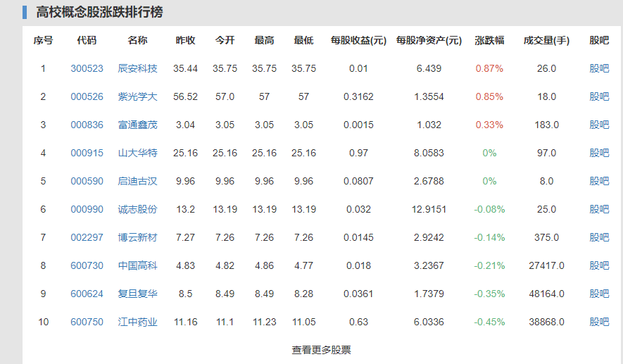Click volume value 27417.0
The width and height of the screenshot is (623, 364).
[x=546, y=265]
